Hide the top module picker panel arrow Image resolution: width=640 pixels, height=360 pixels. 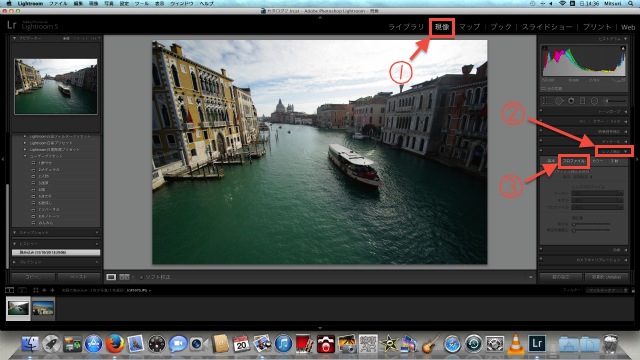[320, 18]
